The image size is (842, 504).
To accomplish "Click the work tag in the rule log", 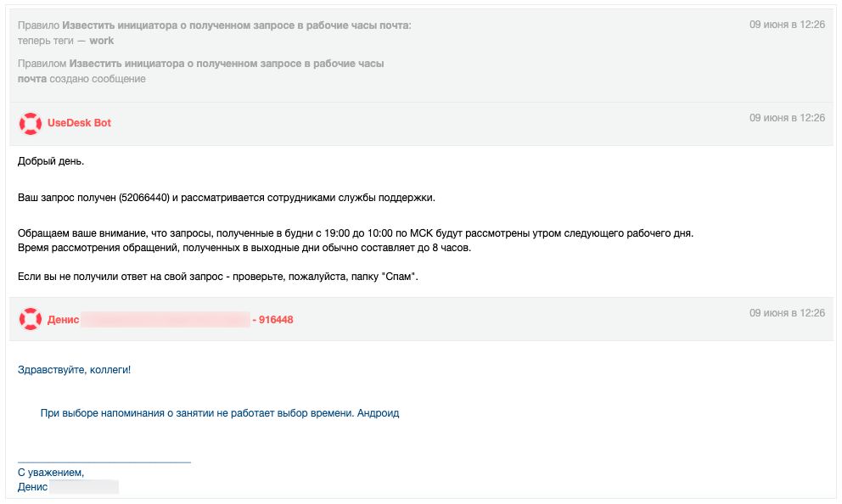I will point(102,41).
